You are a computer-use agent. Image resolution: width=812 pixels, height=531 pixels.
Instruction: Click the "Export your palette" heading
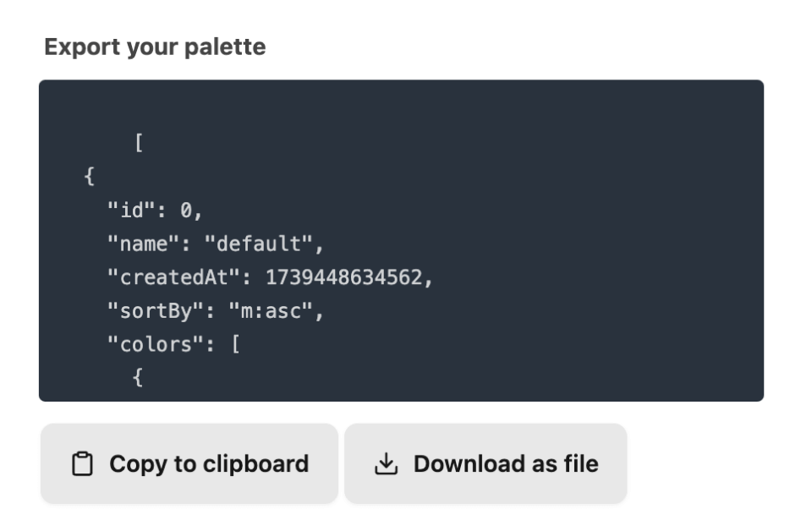click(155, 47)
